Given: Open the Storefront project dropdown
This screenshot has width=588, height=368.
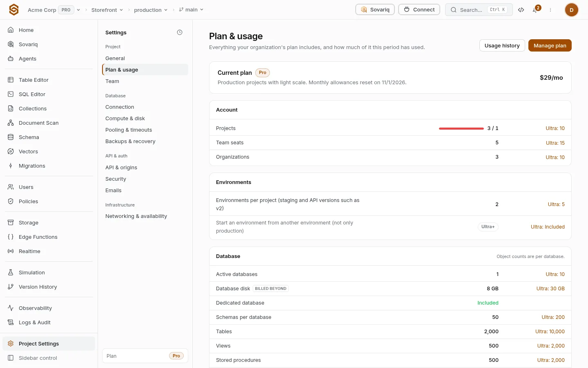Looking at the screenshot, I should 107,10.
